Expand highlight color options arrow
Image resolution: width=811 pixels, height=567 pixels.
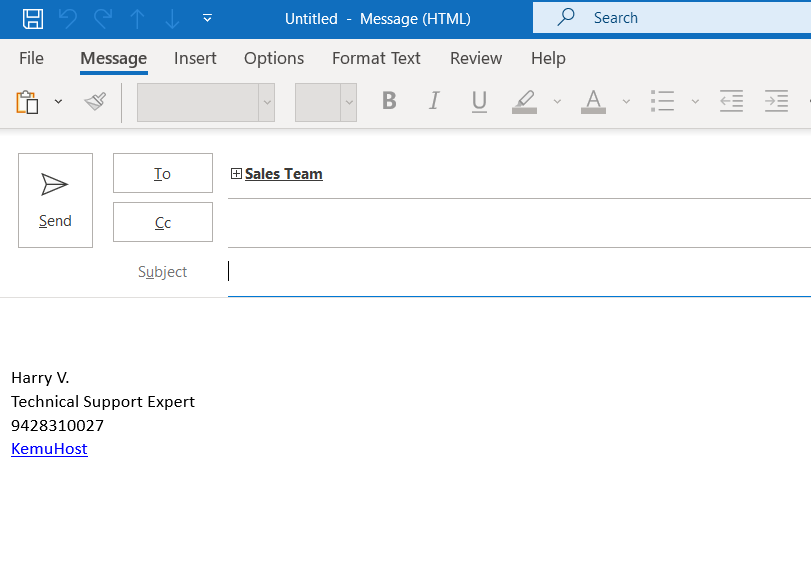(557, 101)
